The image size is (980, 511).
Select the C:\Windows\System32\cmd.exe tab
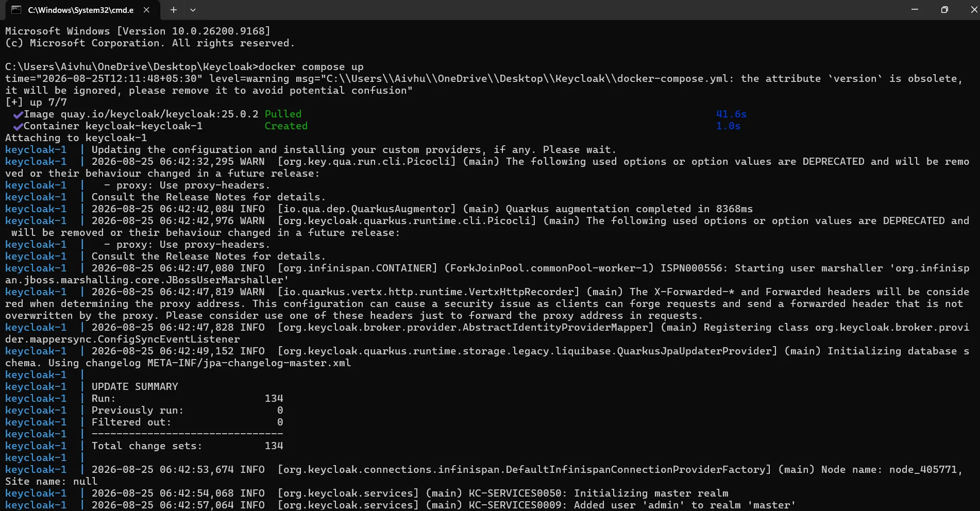tap(80, 10)
